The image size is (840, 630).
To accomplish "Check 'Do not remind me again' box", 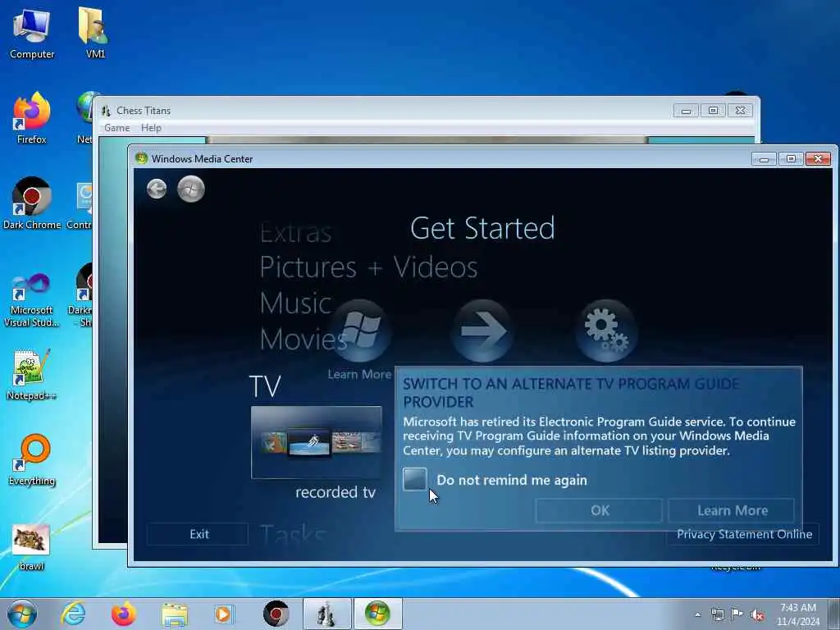I will point(415,479).
